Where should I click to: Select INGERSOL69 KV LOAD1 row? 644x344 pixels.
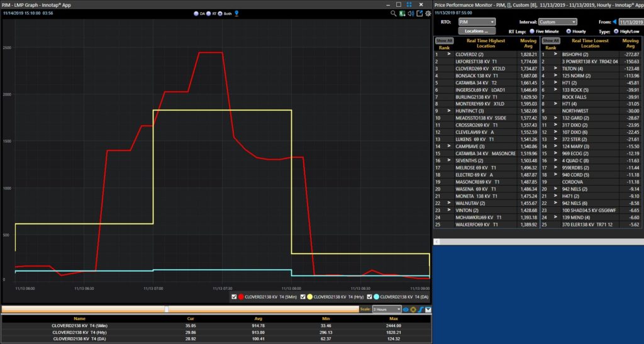click(486, 90)
